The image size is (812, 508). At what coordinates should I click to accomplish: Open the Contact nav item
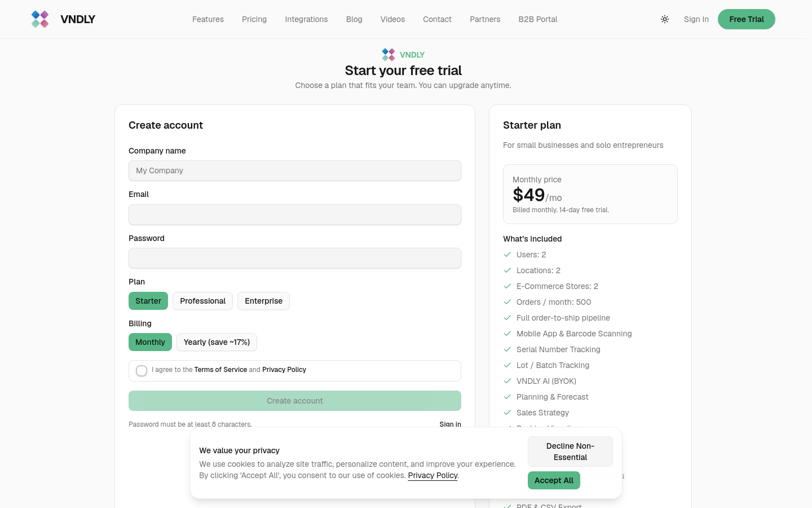(437, 19)
